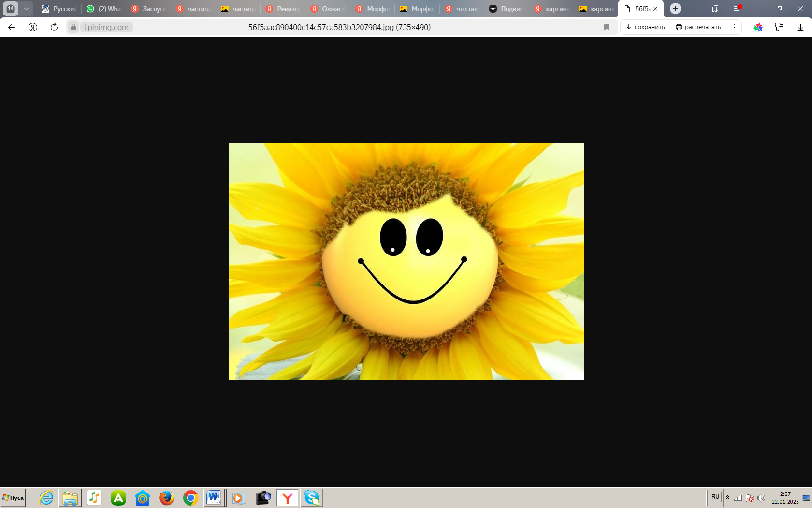Screen dimensions: 812x508
Task: Open the collections icon in the toolbar
Action: (779, 27)
